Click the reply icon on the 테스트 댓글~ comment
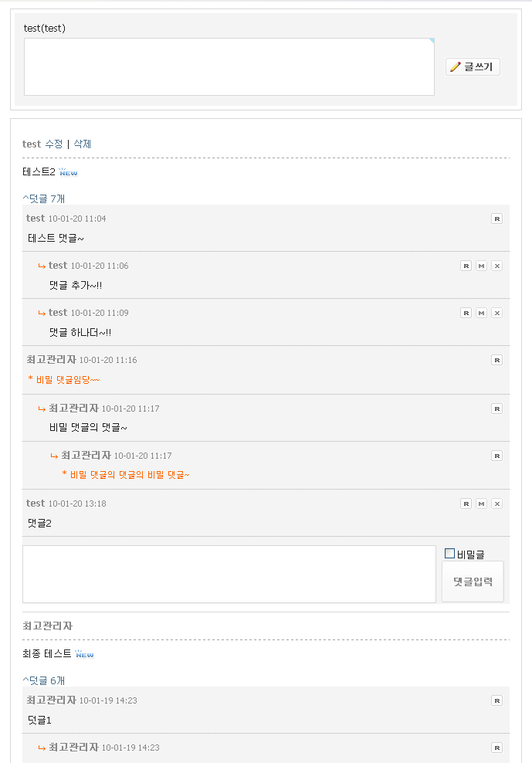The width and height of the screenshot is (532, 763). point(496,219)
